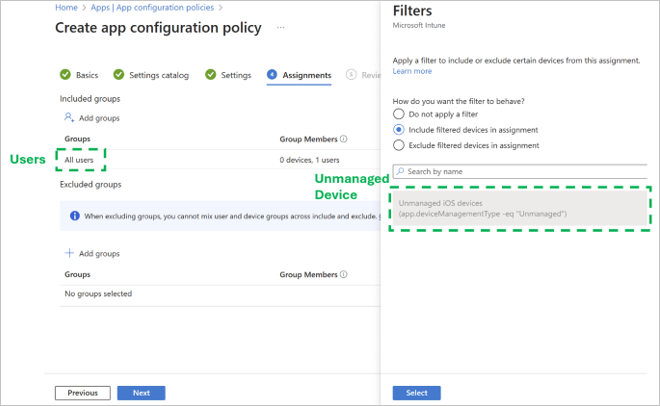Click the Search by name field

(x=520, y=171)
